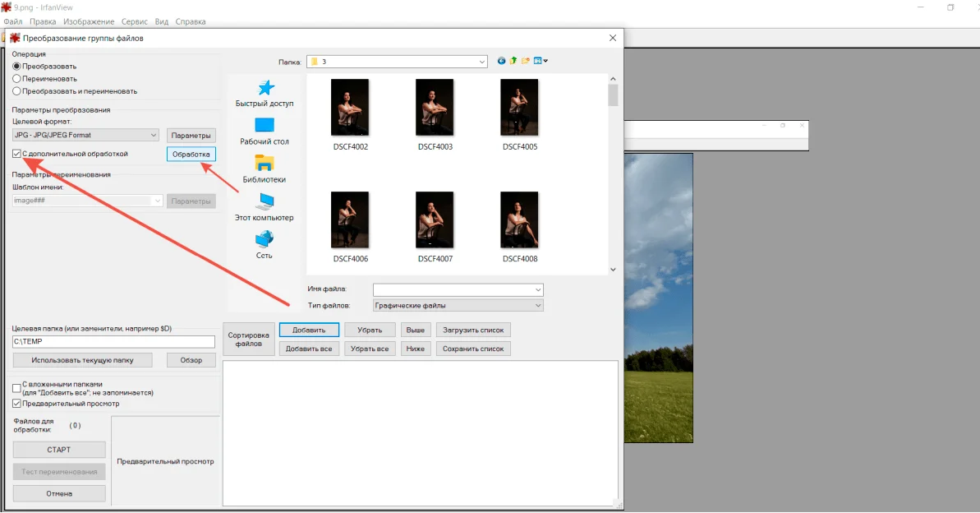Open Быстрый доступ in the sidebar

click(265, 94)
